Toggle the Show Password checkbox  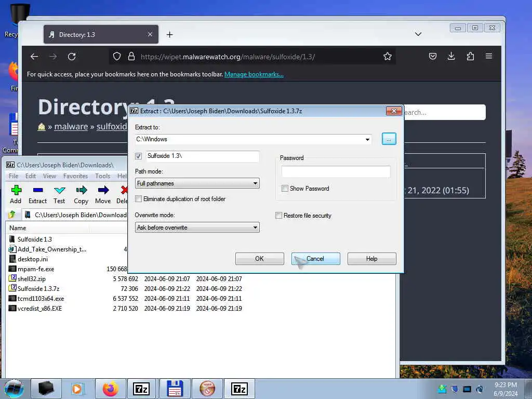coord(285,188)
